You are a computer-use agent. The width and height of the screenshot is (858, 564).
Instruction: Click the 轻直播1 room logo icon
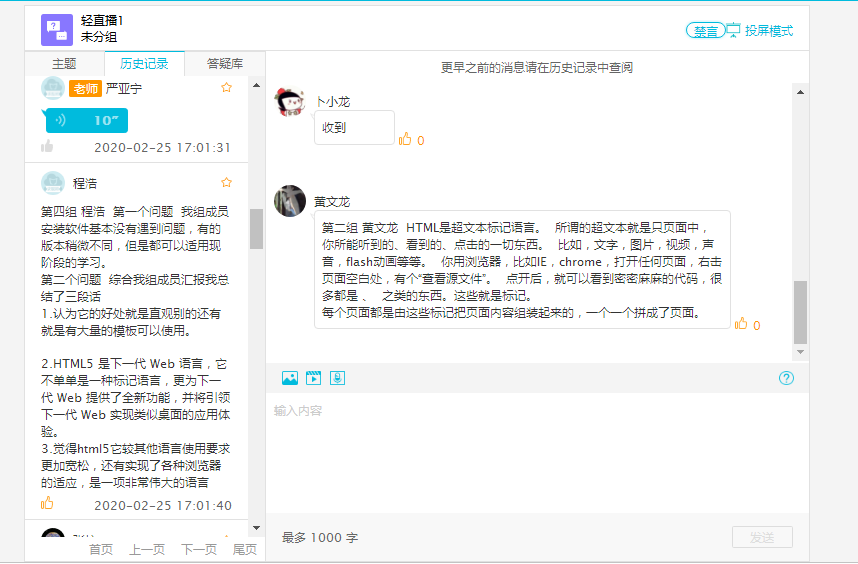[x=57, y=29]
